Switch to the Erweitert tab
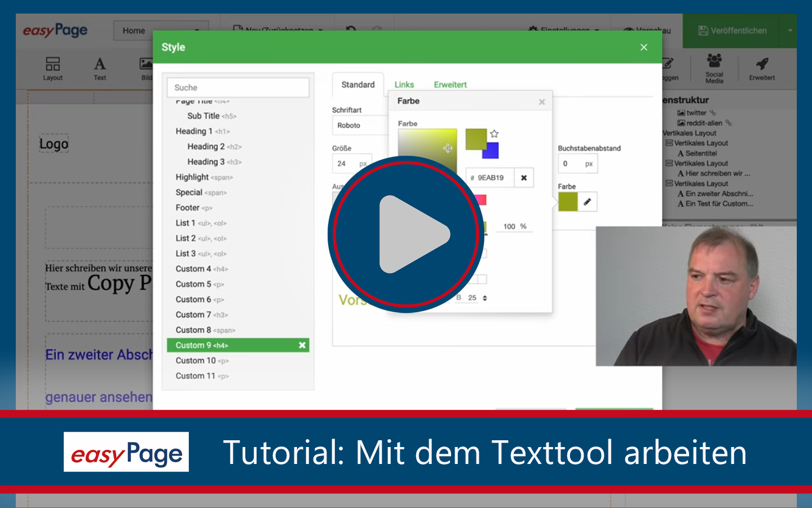Image resolution: width=812 pixels, height=508 pixels. coord(449,84)
